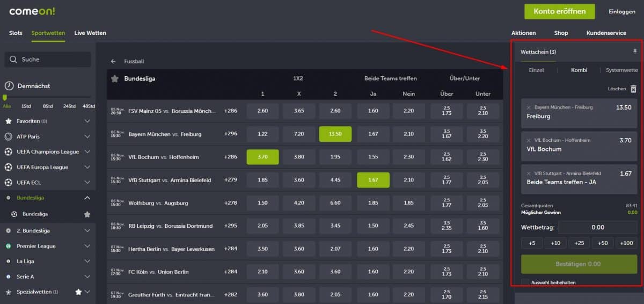The width and height of the screenshot is (644, 304).
Task: Click the UEFA ECL ball icon
Action: point(8,183)
